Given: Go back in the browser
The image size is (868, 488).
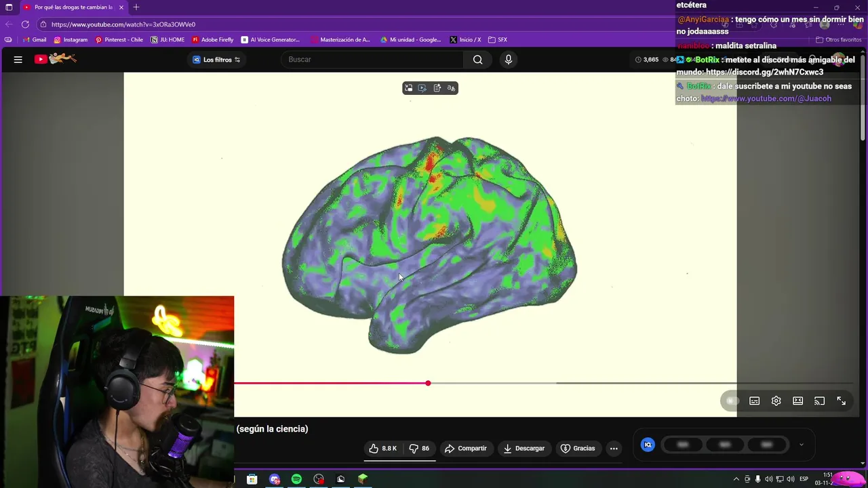Looking at the screenshot, I should coord(9,24).
